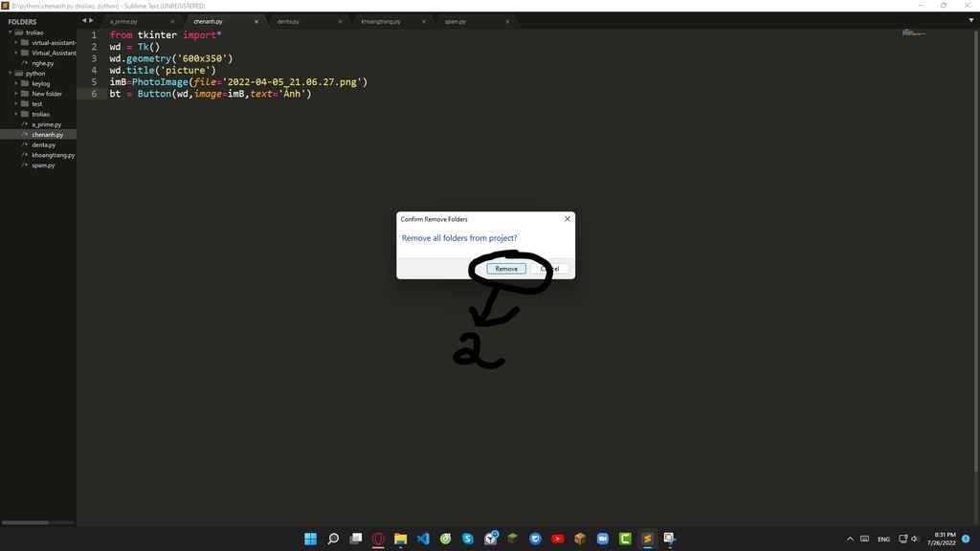Expand the troliao subfolder under python

click(16, 115)
